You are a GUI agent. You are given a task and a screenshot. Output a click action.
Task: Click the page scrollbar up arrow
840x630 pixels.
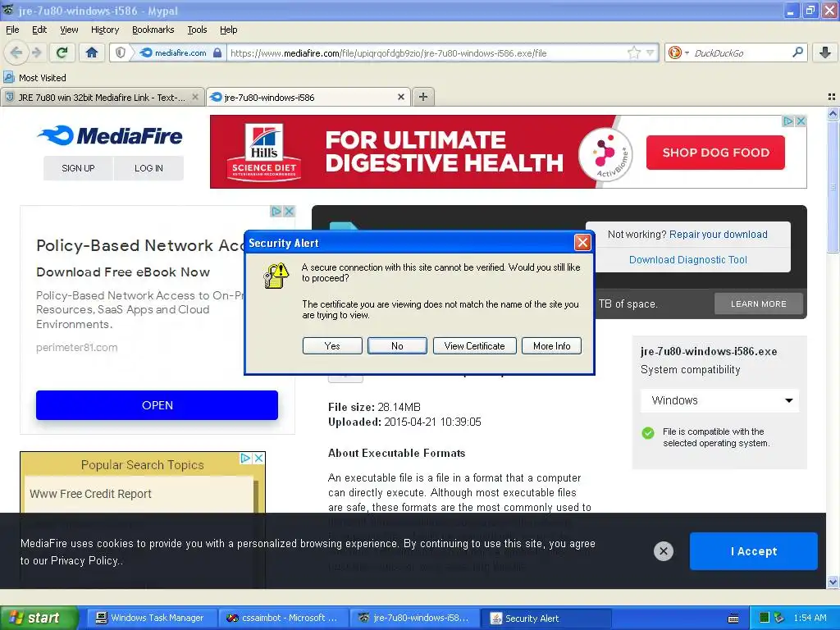click(833, 113)
